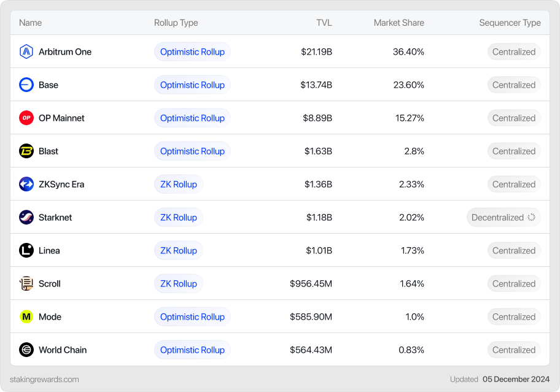Select the Base name text

[49, 85]
